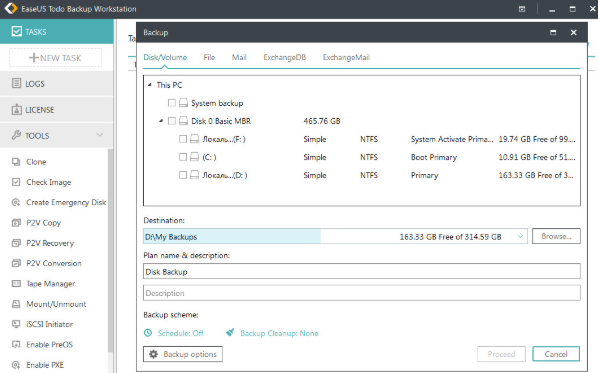Open the TASKS section in sidebar
This screenshot has width=598, height=373.
point(56,32)
